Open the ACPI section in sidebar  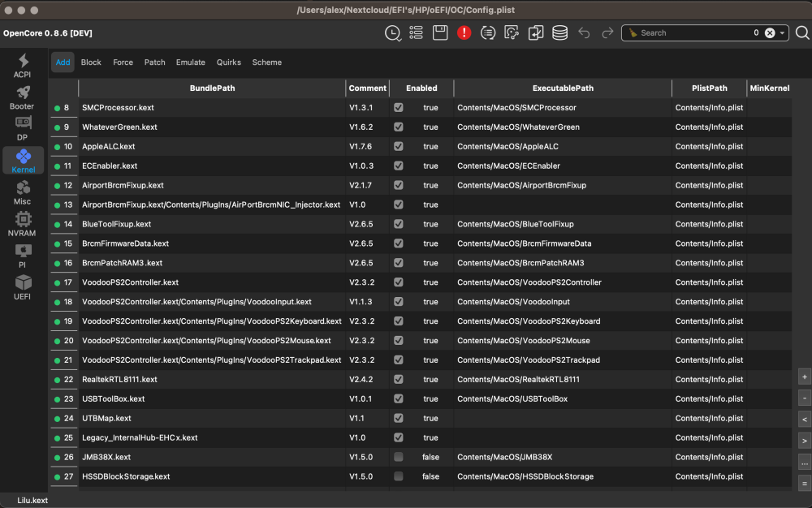tap(22, 66)
